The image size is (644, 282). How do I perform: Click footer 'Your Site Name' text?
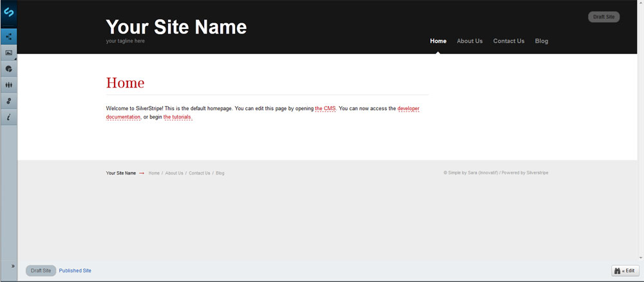point(121,173)
